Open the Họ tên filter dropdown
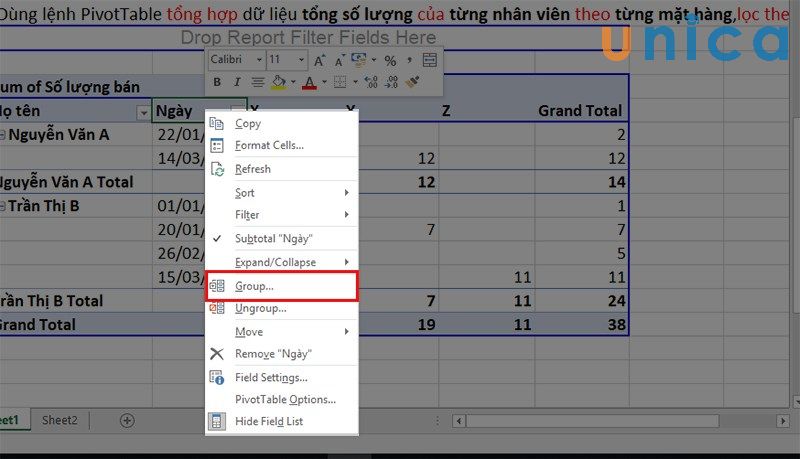Image resolution: width=800 pixels, height=459 pixels. point(144,112)
